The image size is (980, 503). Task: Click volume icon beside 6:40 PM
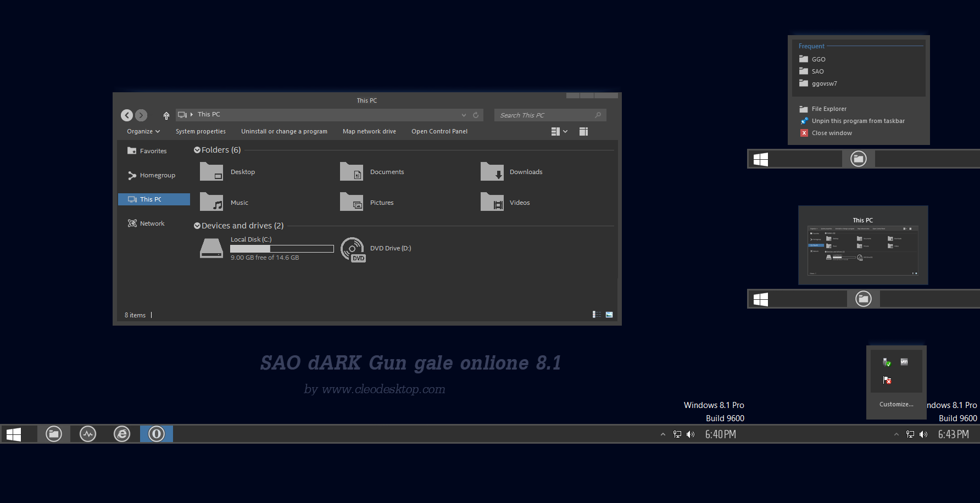coord(691,434)
